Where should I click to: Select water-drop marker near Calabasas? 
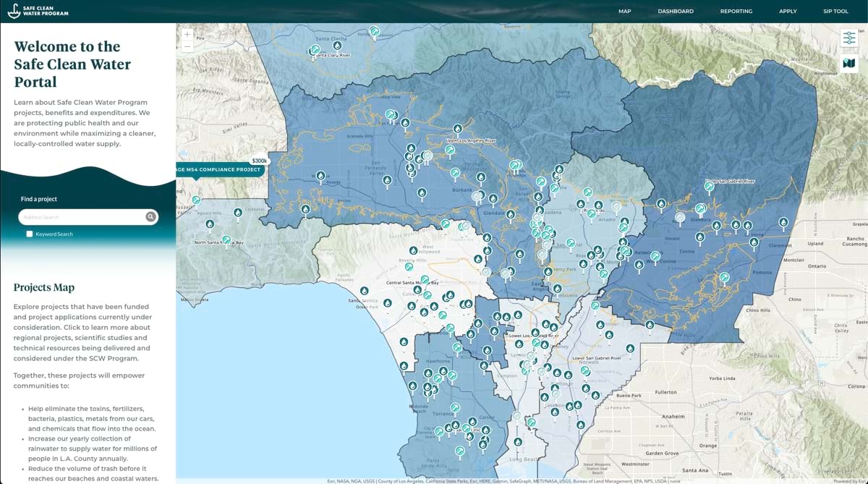(238, 213)
